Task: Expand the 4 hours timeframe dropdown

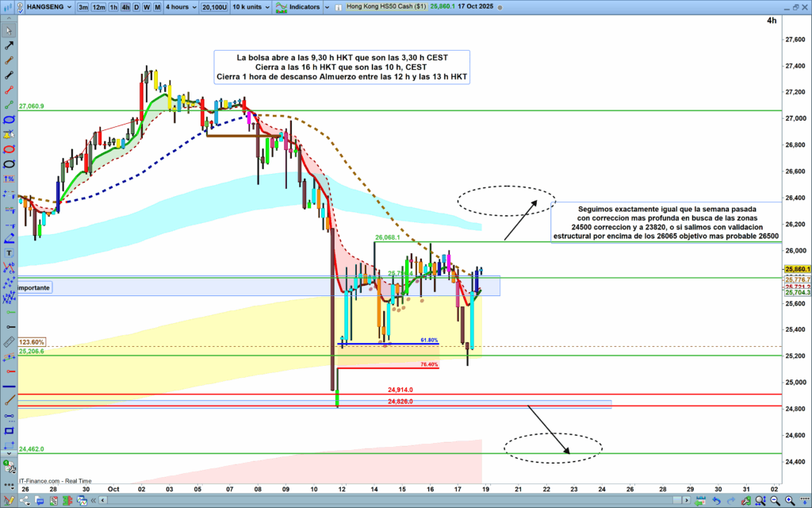Action: pyautogui.click(x=181, y=6)
